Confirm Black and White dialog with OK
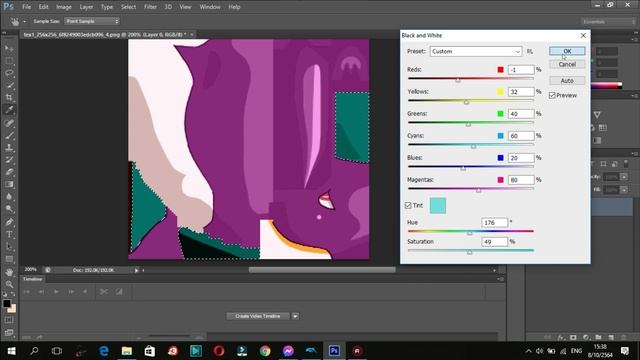Image resolution: width=640 pixels, height=360 pixels. [567, 51]
